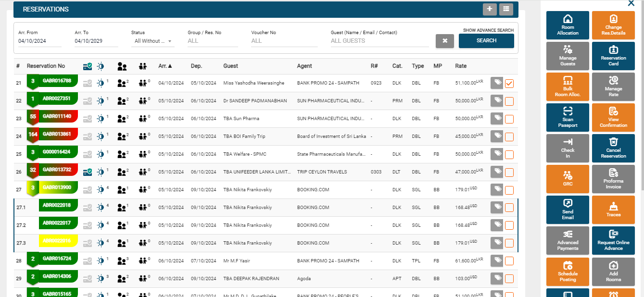Tick checkbox for GABR014306 row
644x297 pixels.
509,279
